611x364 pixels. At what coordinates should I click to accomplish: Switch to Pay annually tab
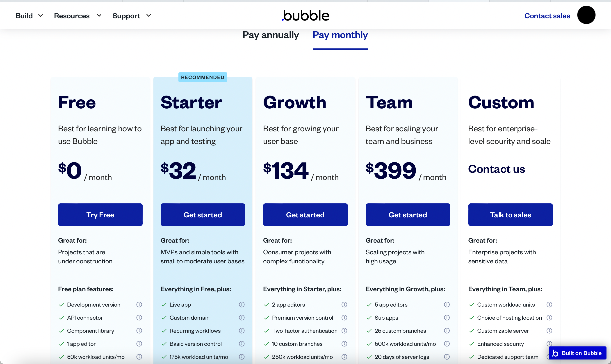(x=270, y=34)
